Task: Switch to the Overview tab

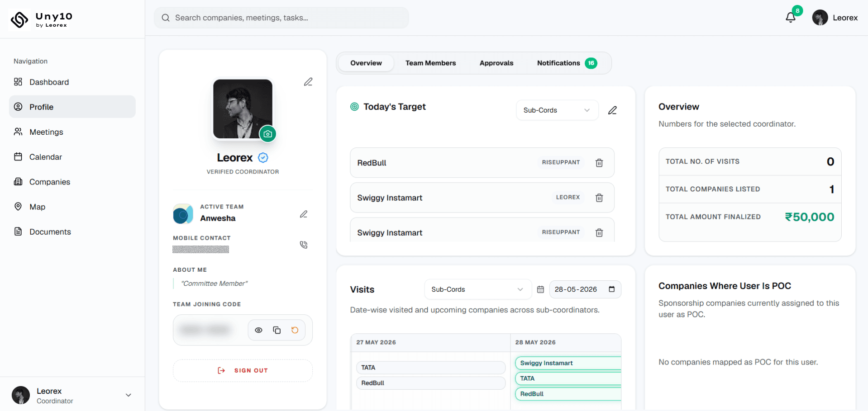Action: point(366,63)
